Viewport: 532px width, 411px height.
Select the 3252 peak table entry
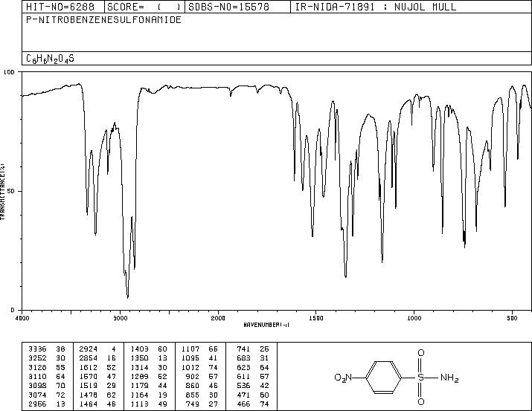[x=46, y=358]
